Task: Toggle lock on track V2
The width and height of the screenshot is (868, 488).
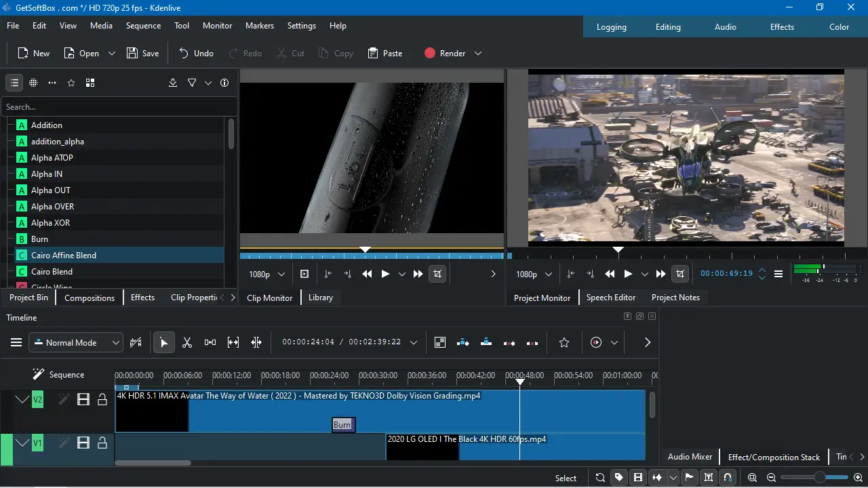Action: (102, 400)
